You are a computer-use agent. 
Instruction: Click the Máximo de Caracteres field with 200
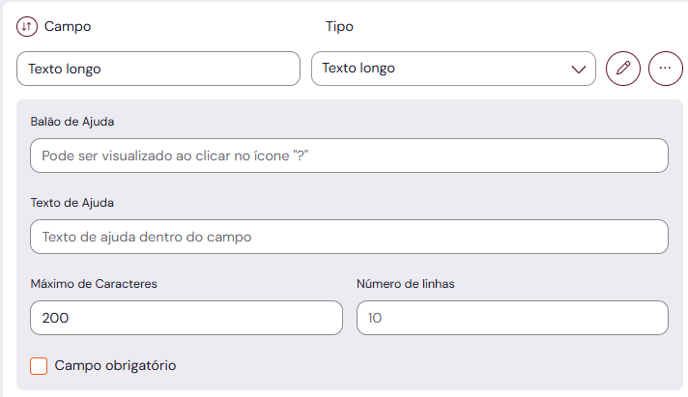point(186,318)
